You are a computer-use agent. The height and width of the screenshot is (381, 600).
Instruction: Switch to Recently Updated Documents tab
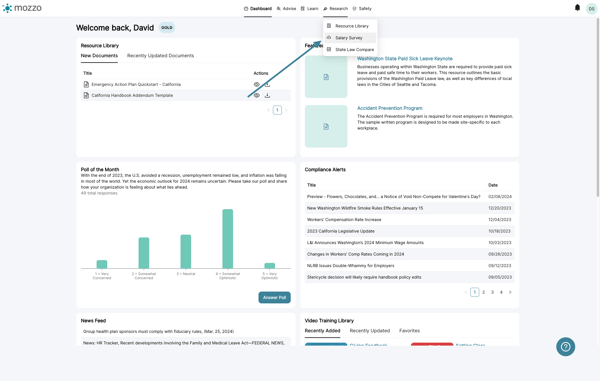click(160, 55)
